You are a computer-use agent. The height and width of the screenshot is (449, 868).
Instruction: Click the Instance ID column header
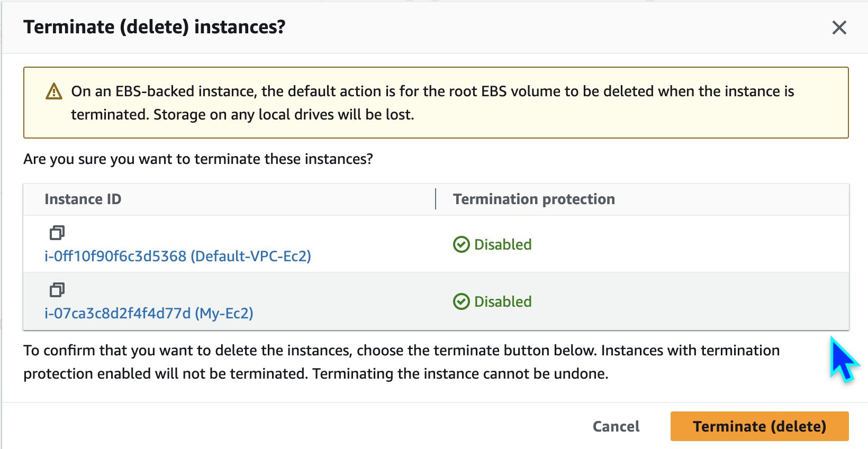coord(83,199)
